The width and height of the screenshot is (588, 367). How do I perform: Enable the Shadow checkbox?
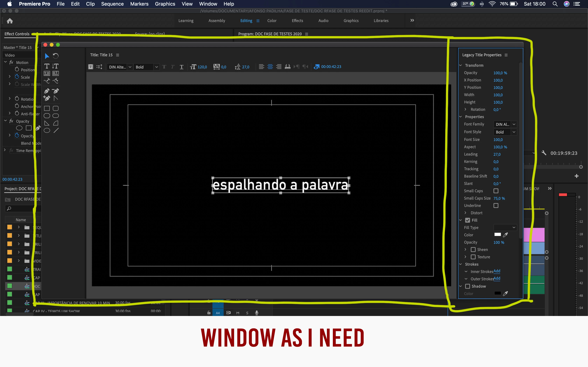(467, 286)
